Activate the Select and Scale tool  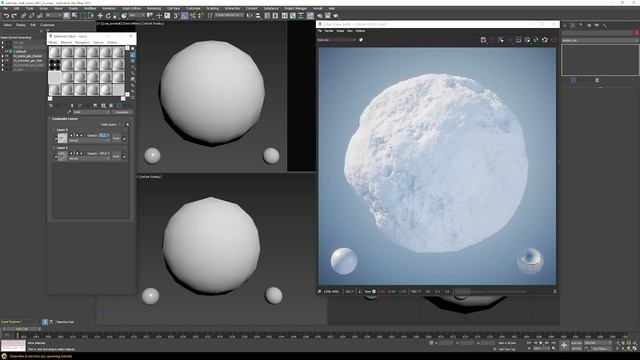tap(116, 16)
